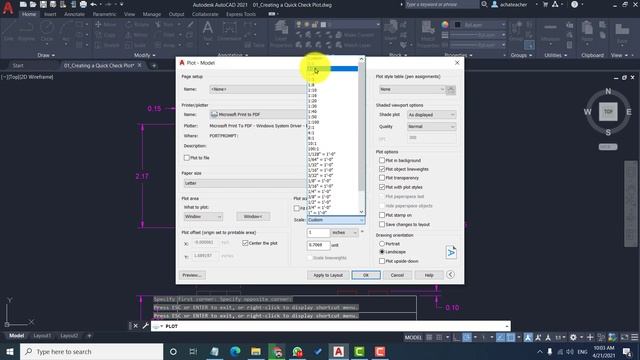
Task: Open What to plot dropdown
Action: coord(203,216)
